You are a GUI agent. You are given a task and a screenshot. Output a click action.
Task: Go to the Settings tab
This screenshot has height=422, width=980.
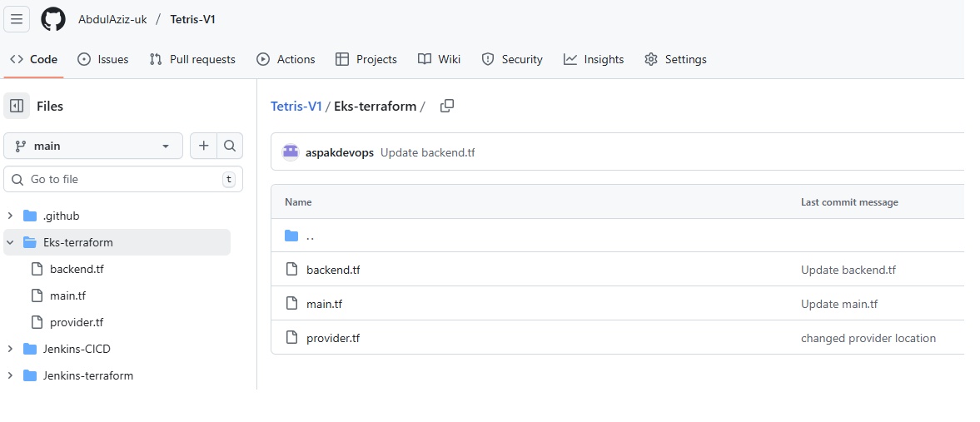pos(675,59)
